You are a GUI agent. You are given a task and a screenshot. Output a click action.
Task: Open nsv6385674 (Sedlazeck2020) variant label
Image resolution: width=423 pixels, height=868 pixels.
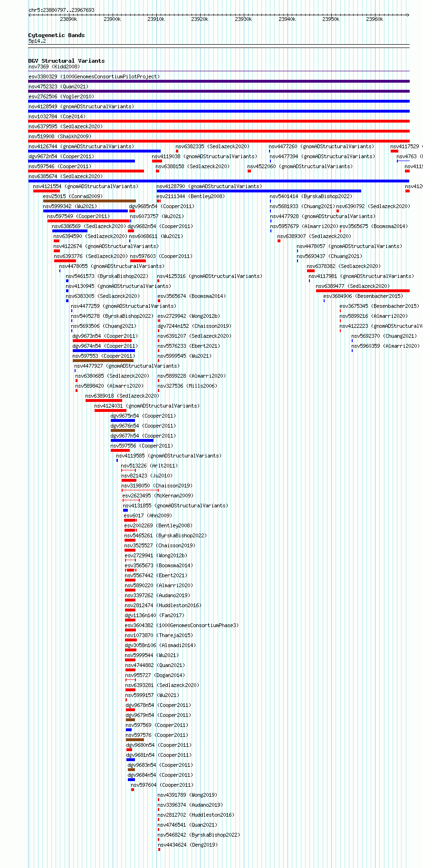pos(66,176)
